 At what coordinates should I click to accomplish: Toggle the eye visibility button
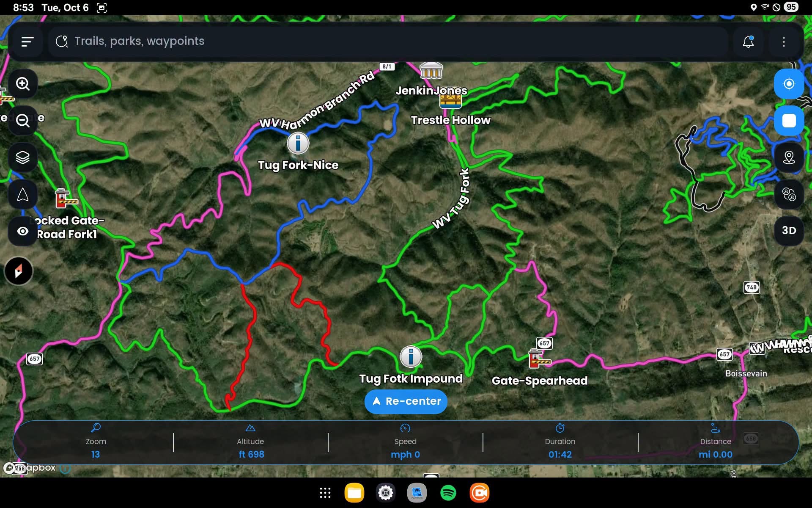[23, 231]
